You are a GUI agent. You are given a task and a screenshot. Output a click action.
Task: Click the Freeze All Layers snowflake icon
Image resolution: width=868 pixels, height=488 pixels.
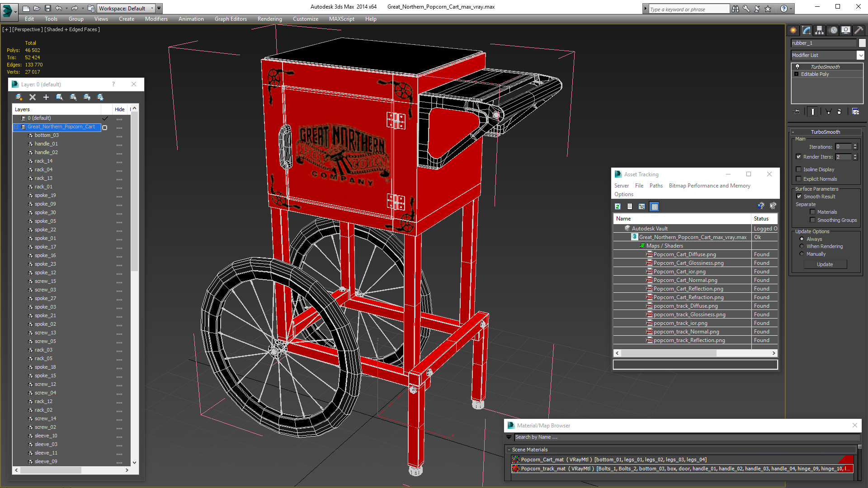click(100, 97)
